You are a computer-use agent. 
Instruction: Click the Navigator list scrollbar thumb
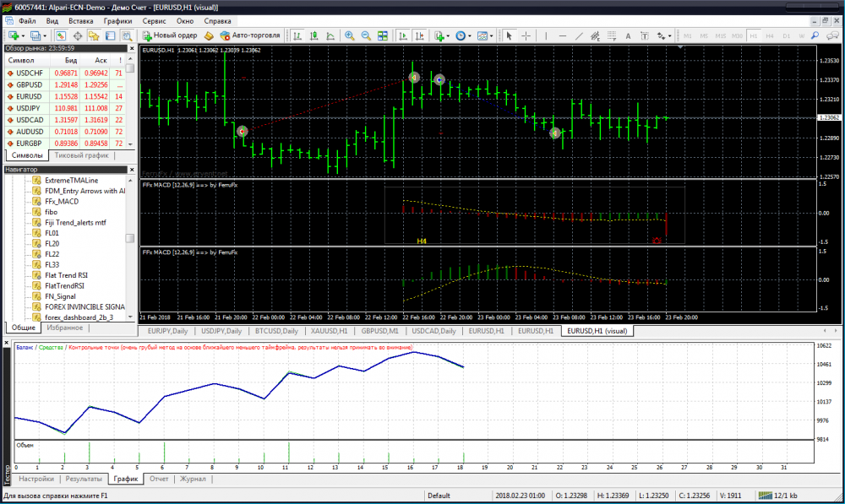click(x=129, y=239)
